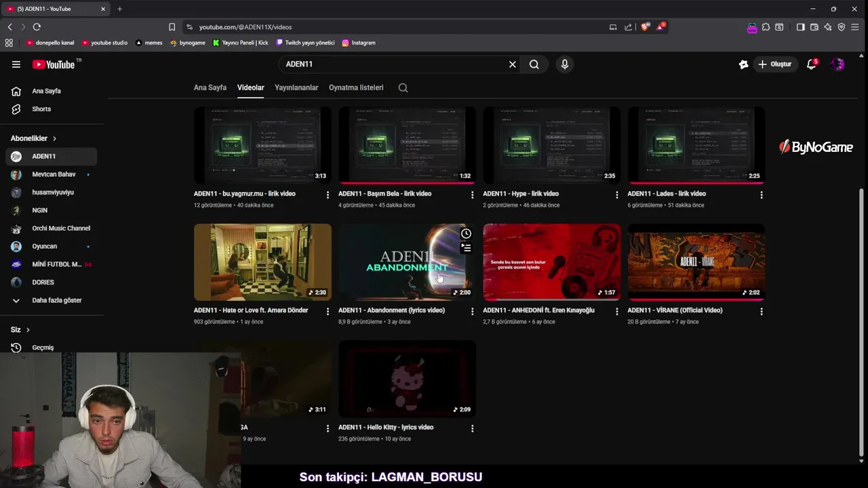Open the account avatar menu
Image resolution: width=868 pixels, height=488 pixels.
point(838,64)
